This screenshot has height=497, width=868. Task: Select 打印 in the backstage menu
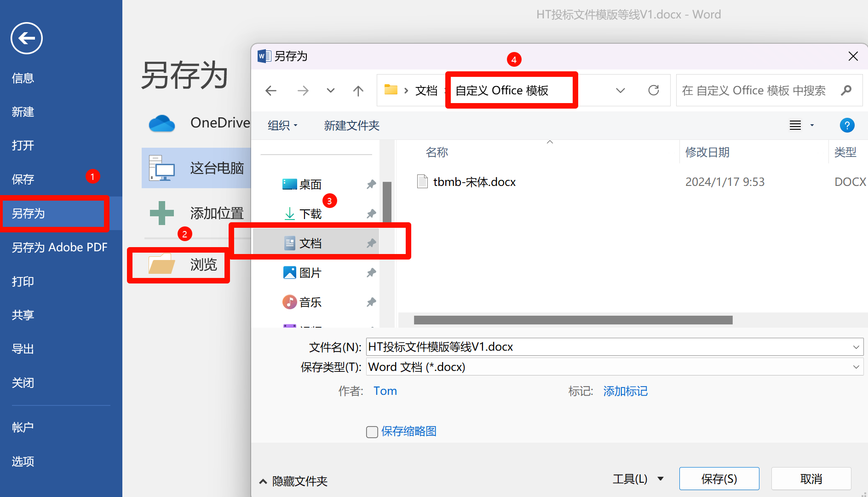(x=23, y=281)
